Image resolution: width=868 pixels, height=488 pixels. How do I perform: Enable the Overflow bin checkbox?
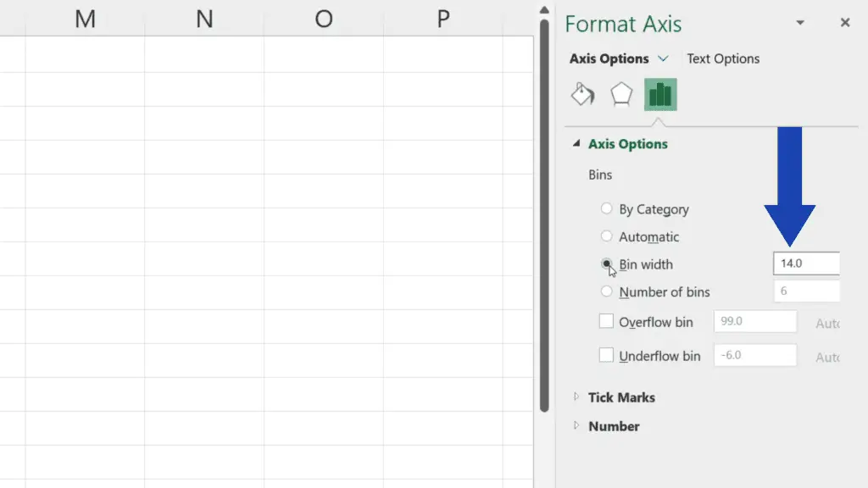[x=606, y=321]
